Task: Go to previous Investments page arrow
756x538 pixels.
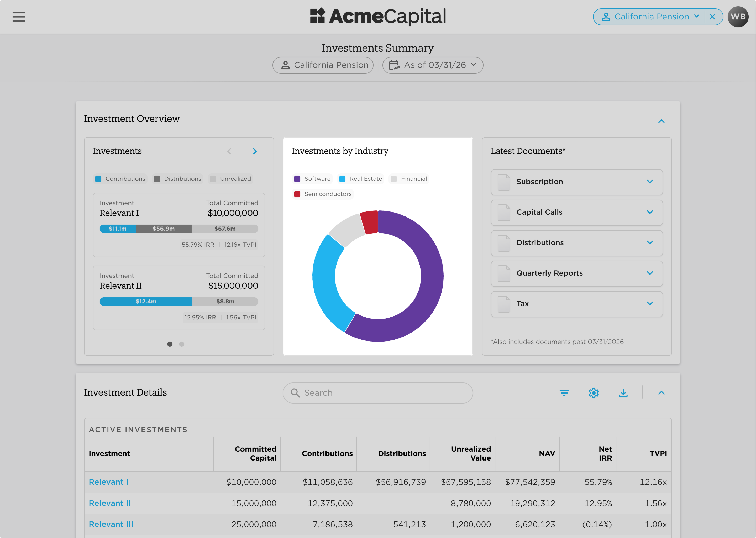Action: click(229, 151)
